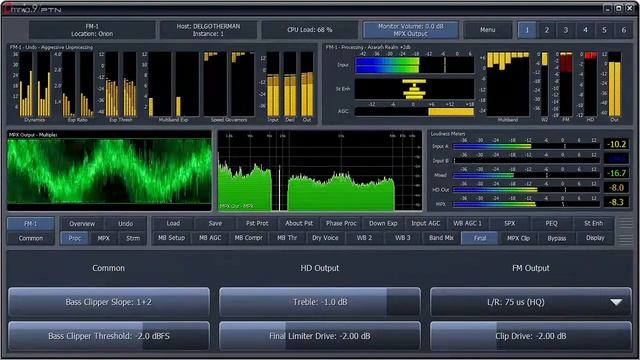Open the MB Compr tab

click(x=248, y=238)
